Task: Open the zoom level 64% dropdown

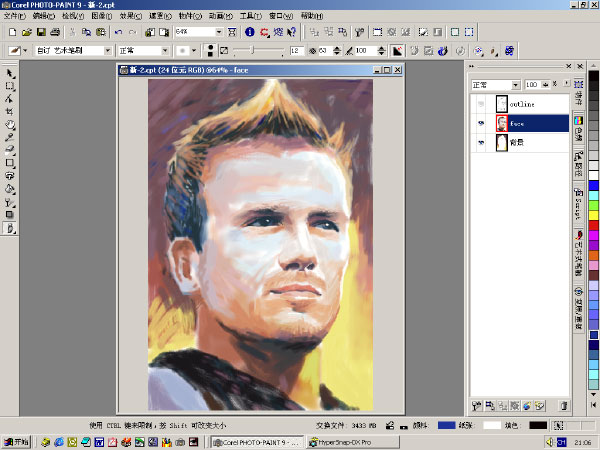Action: pos(219,32)
